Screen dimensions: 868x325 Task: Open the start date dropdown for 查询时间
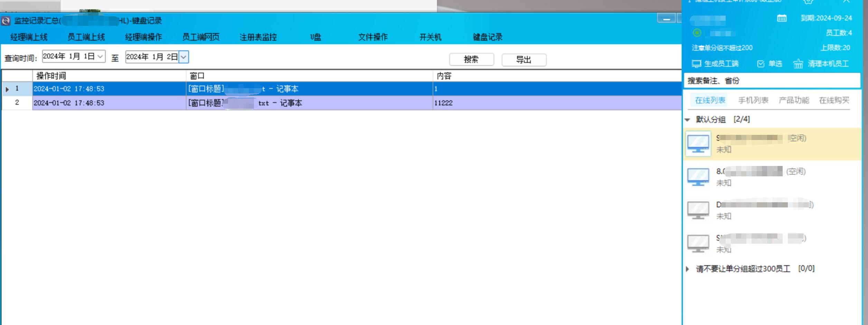coord(100,56)
